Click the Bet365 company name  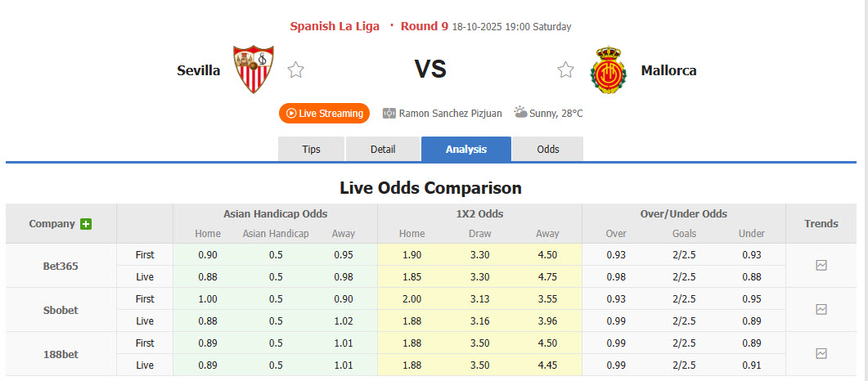(x=61, y=266)
